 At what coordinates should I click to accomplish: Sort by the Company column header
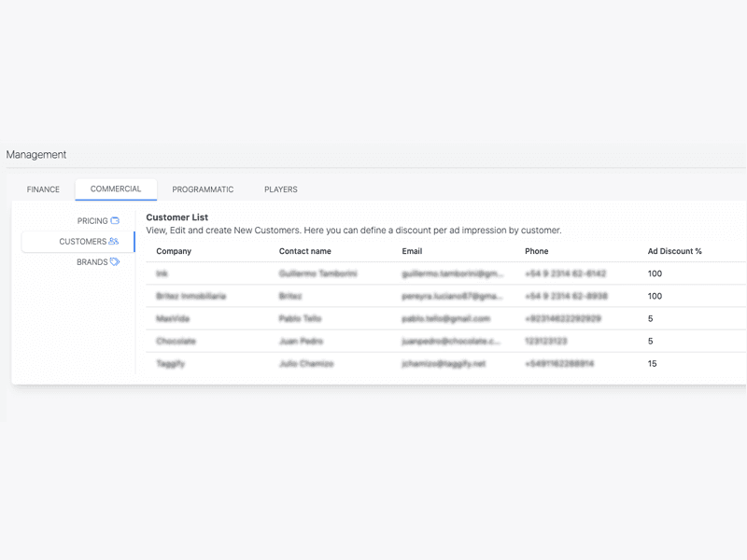tap(174, 251)
